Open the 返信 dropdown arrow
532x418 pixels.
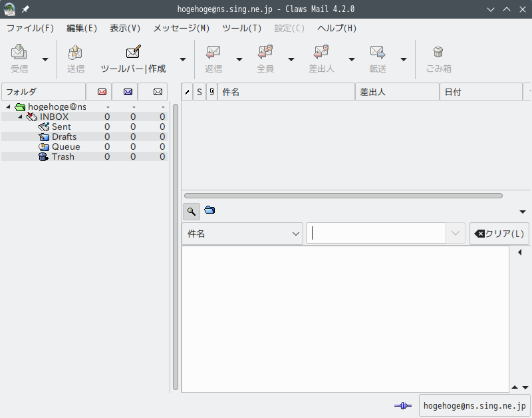tap(239, 59)
